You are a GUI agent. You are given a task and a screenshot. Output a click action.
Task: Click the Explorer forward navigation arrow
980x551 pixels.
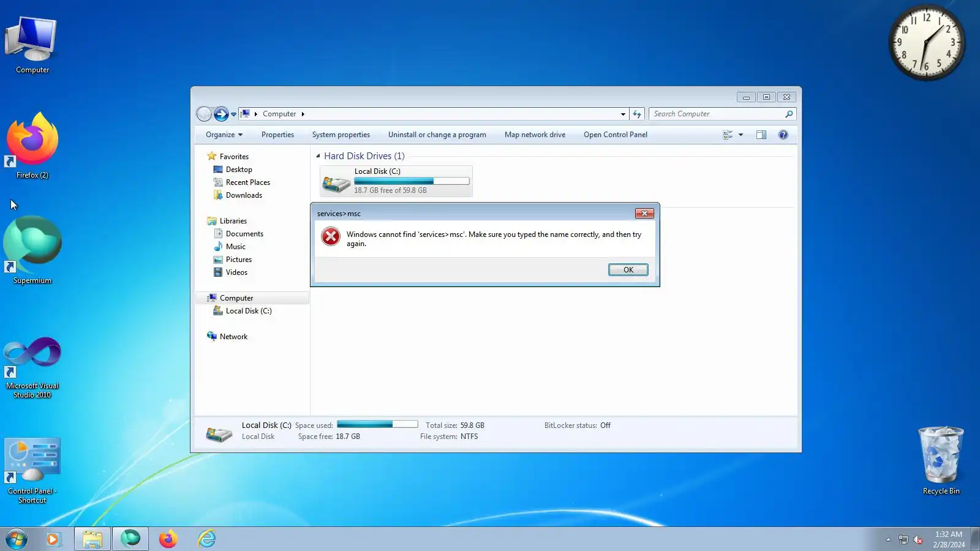pyautogui.click(x=221, y=114)
